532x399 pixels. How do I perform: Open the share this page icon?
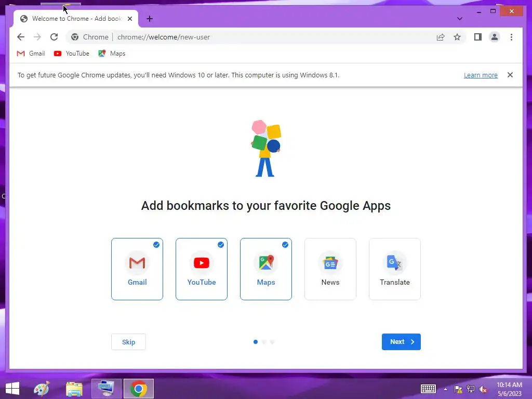[441, 37]
